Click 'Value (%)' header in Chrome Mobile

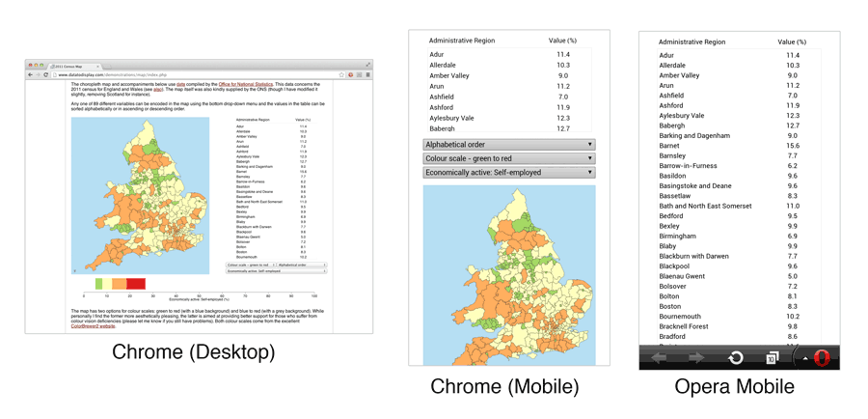pos(562,41)
